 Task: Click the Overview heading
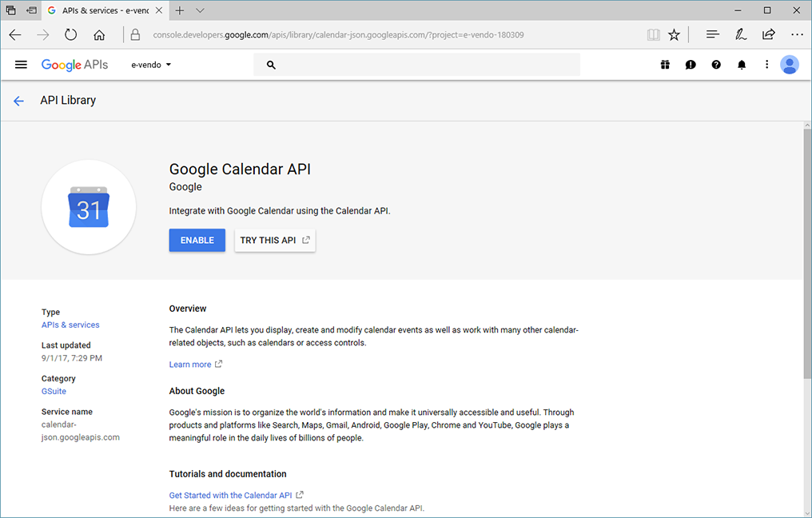point(188,309)
